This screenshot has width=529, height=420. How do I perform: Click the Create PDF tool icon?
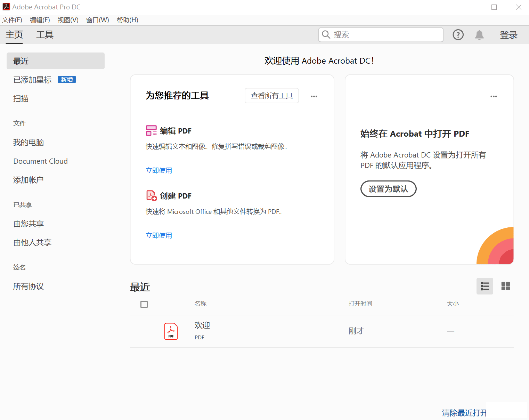pyautogui.click(x=152, y=196)
